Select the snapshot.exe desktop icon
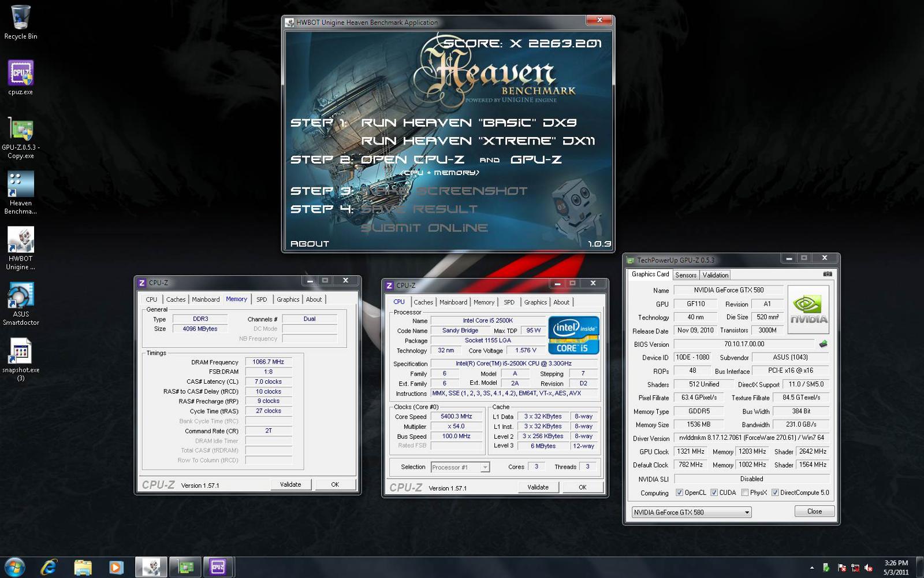The height and width of the screenshot is (578, 924). click(21, 360)
